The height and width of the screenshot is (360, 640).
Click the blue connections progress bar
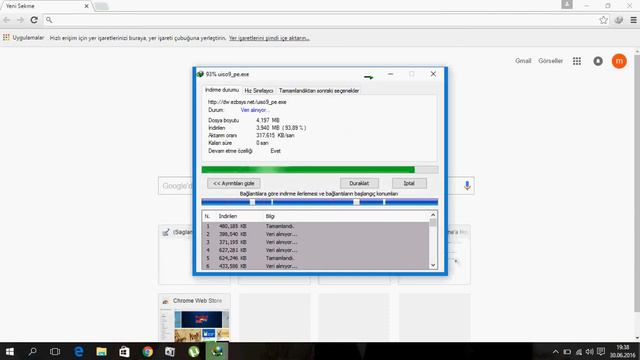click(x=320, y=202)
